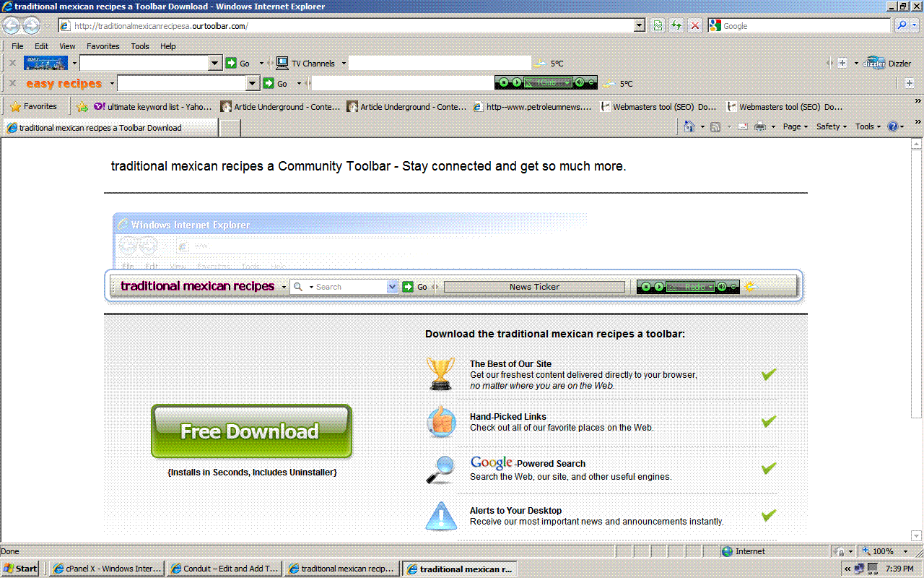
Task: Open the Favorites menu in menu bar
Action: 103,46
